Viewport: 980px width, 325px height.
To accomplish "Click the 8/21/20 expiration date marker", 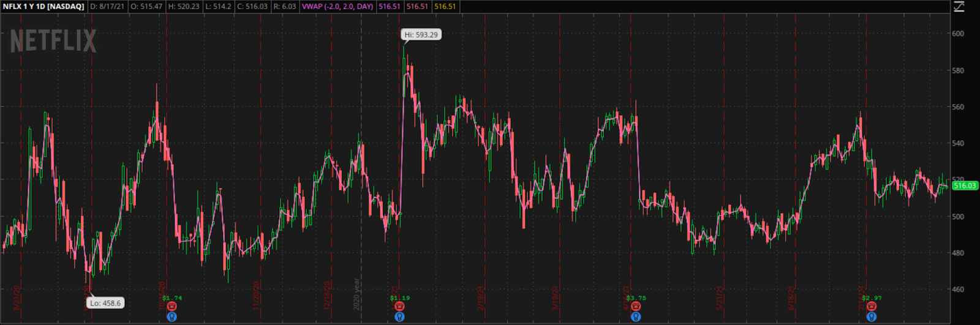I will 17,297.
